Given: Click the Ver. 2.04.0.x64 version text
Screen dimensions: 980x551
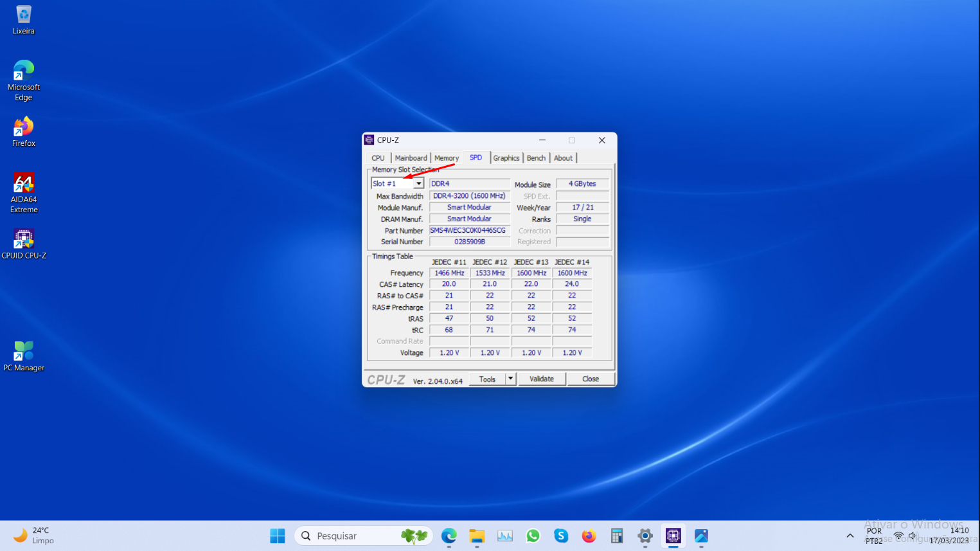Looking at the screenshot, I should click(x=438, y=381).
